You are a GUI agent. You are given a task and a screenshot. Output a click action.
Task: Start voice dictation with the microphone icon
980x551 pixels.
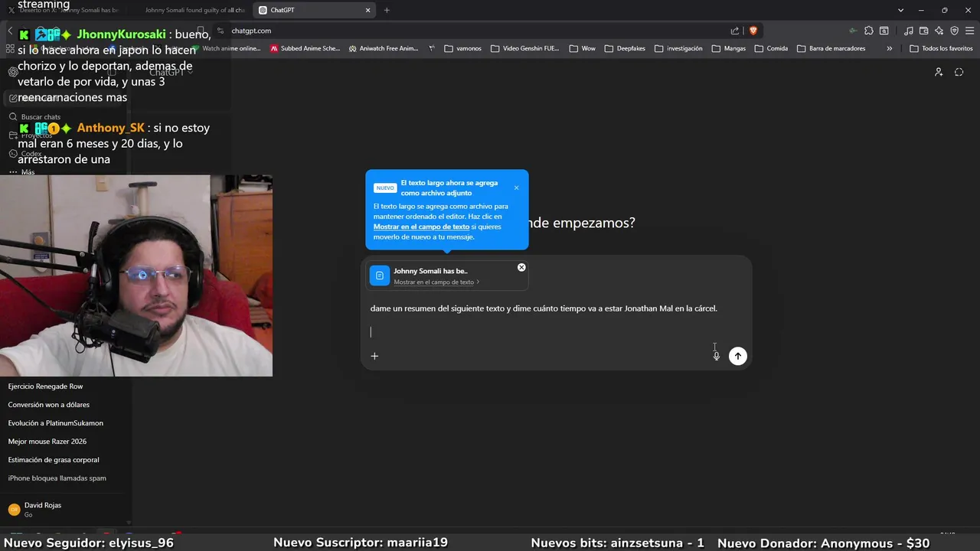717,356
